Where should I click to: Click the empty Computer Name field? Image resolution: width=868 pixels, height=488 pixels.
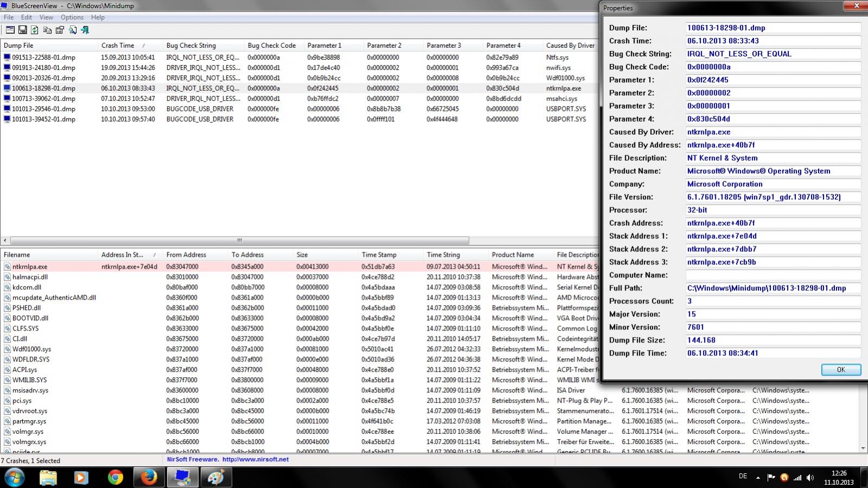(773, 275)
